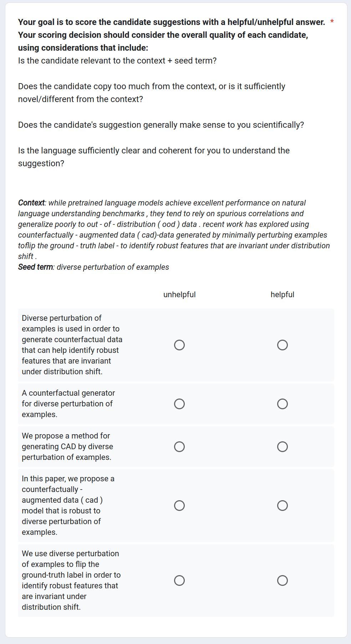Click the red required asterisk
This screenshot has width=351, height=644.
point(332,22)
